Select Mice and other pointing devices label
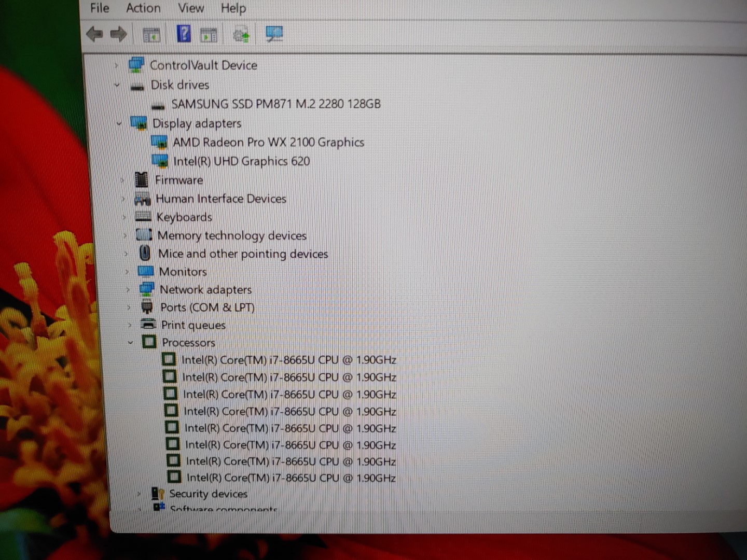The height and width of the screenshot is (560, 747). [x=243, y=254]
